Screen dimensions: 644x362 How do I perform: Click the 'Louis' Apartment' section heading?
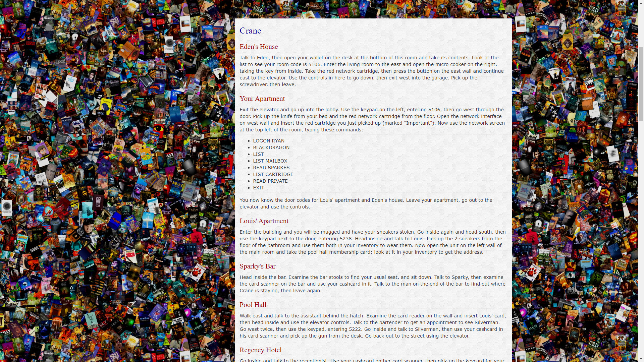coord(264,221)
